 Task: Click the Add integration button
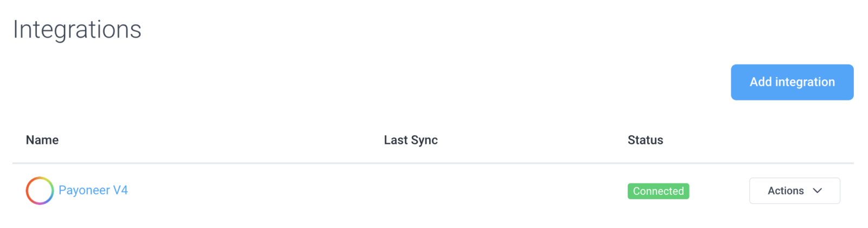(792, 82)
